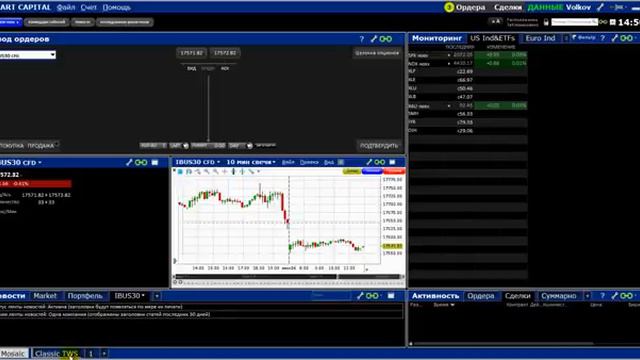Open the Фильтр filter in monitor panel

click(584, 38)
